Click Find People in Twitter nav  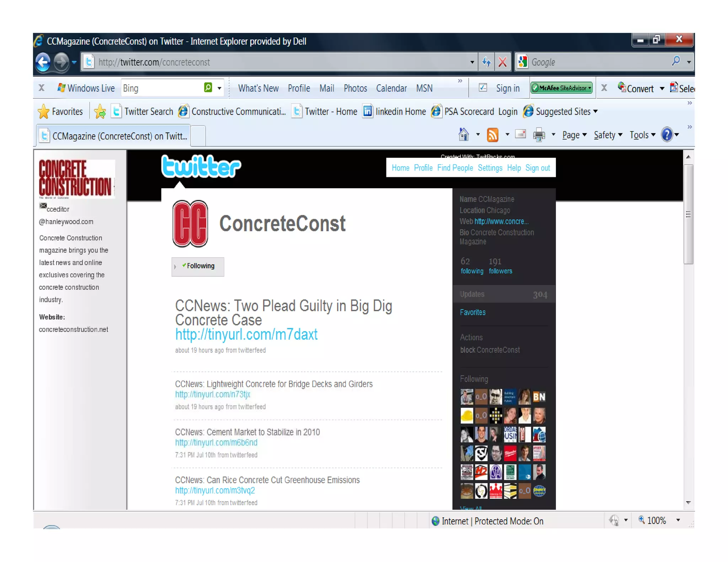point(455,168)
